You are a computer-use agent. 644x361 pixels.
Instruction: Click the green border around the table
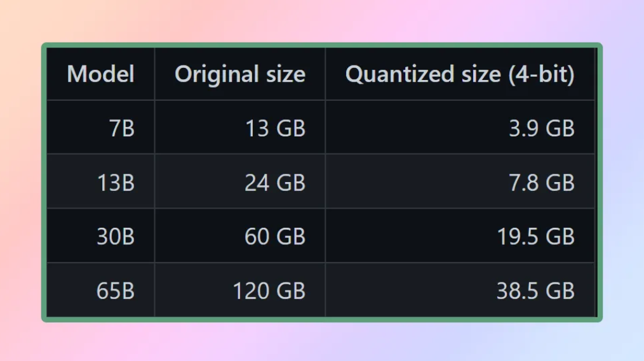click(322, 320)
